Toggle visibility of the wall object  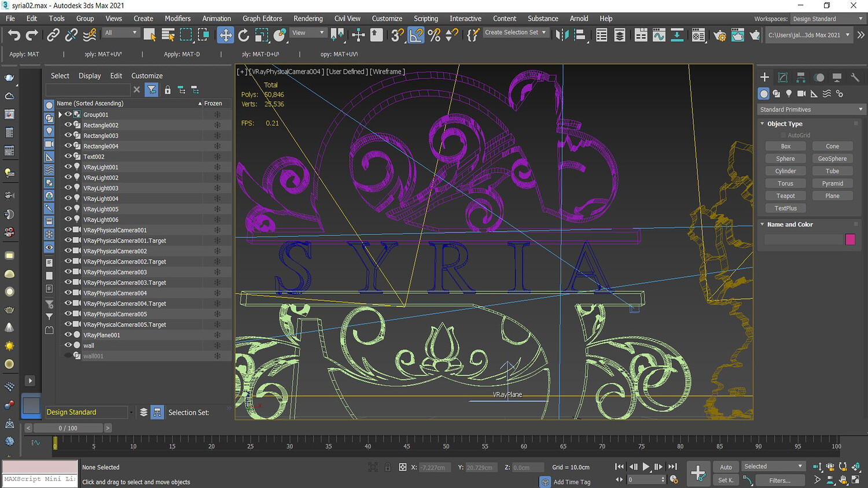[68, 345]
